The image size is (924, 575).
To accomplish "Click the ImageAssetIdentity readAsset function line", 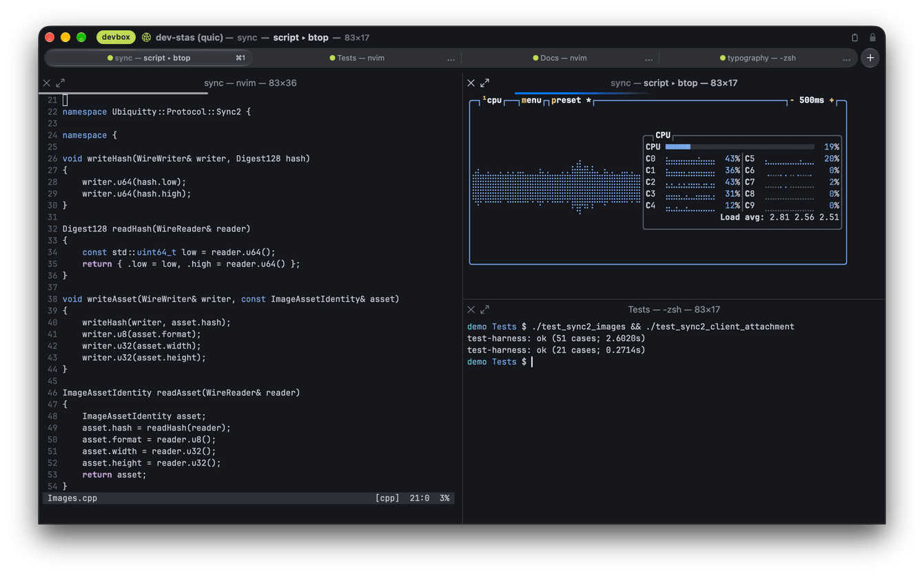I will coord(181,393).
